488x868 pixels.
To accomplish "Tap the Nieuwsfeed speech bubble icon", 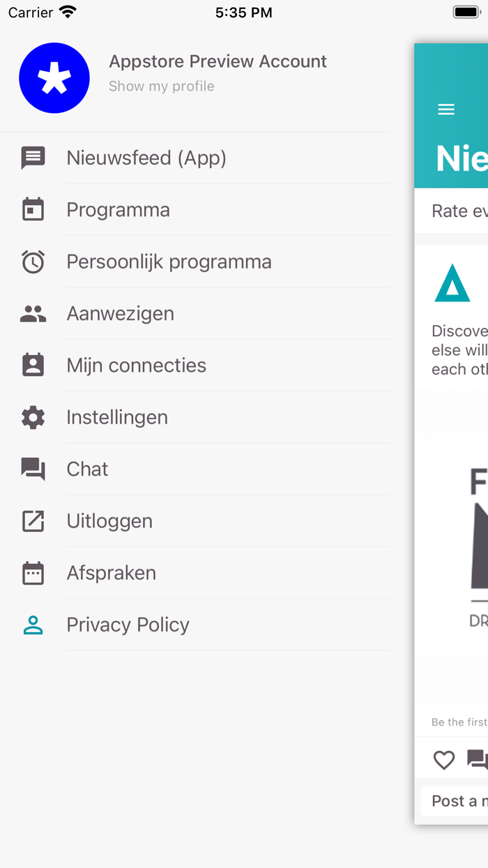I will 33,158.
